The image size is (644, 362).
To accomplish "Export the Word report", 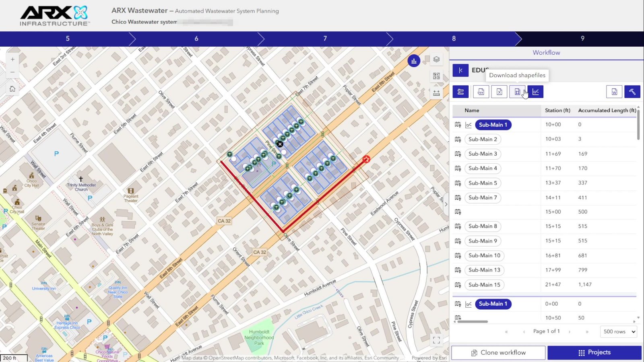I will pyautogui.click(x=614, y=92).
